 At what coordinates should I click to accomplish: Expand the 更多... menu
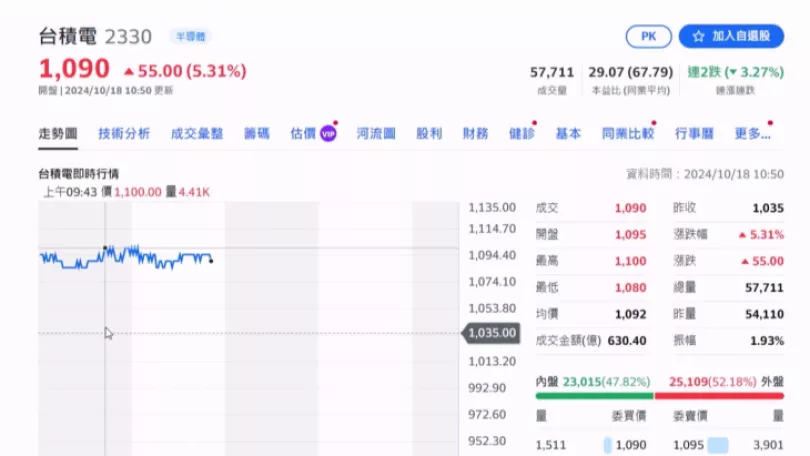click(752, 134)
